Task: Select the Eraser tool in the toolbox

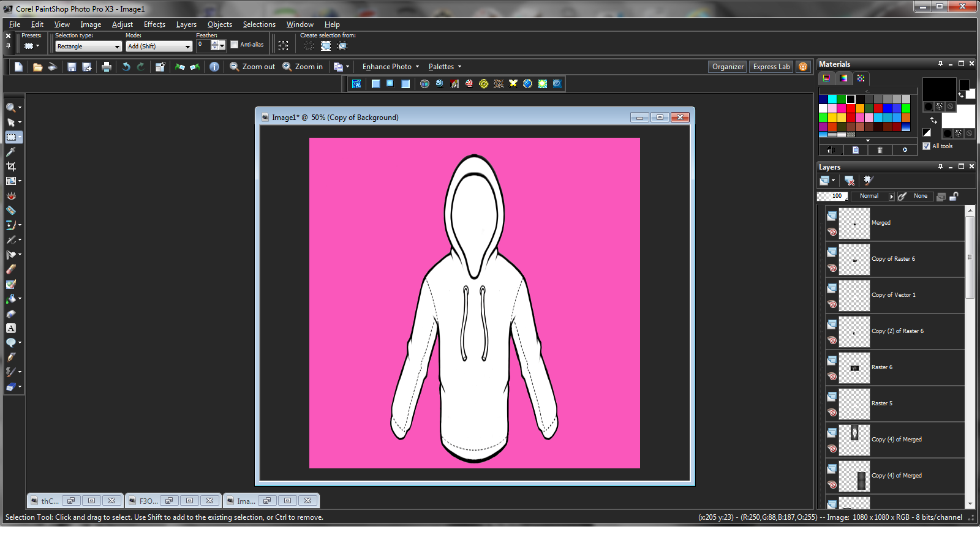Action: point(11,269)
